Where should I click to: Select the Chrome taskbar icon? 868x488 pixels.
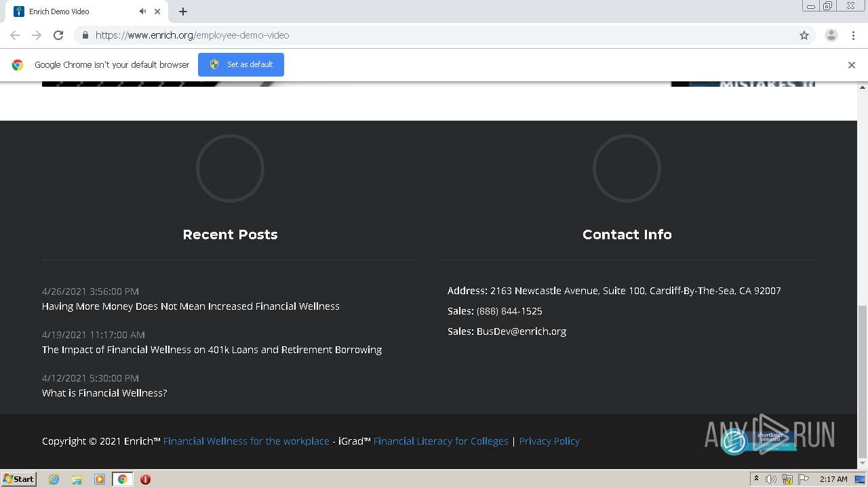tap(123, 479)
